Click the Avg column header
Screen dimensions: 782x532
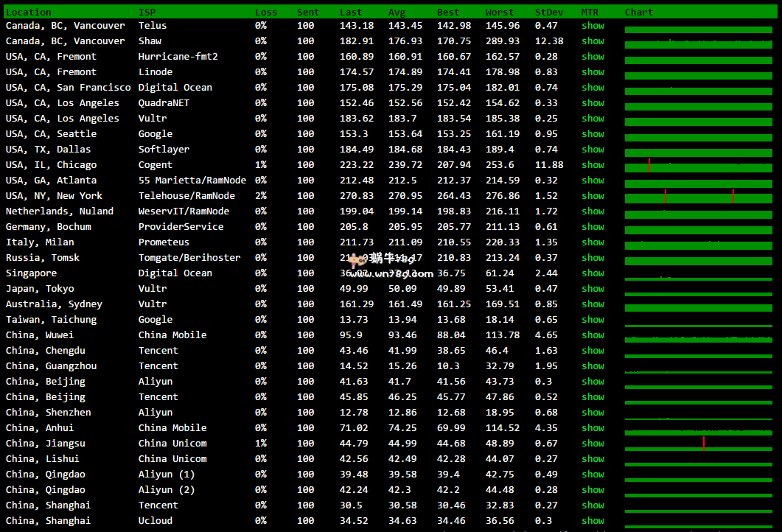[397, 12]
